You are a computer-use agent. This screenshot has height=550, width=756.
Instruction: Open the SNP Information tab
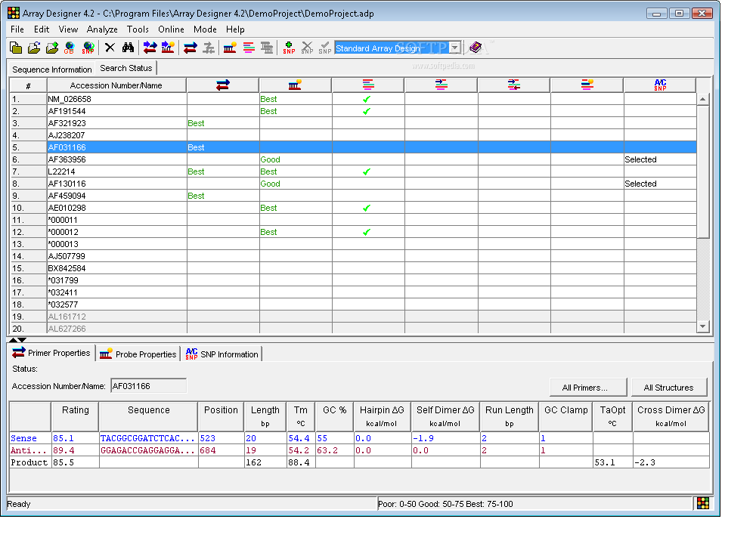coord(222,354)
